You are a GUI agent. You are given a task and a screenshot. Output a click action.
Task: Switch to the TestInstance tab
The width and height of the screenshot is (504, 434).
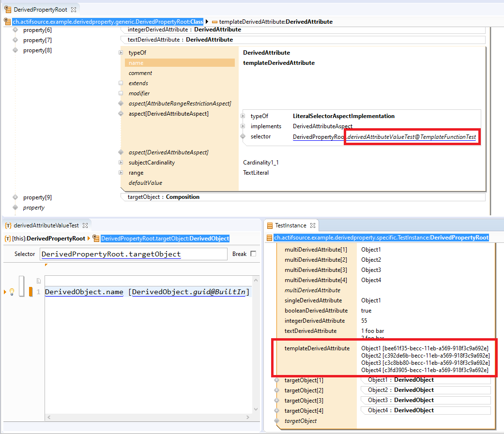coord(290,225)
